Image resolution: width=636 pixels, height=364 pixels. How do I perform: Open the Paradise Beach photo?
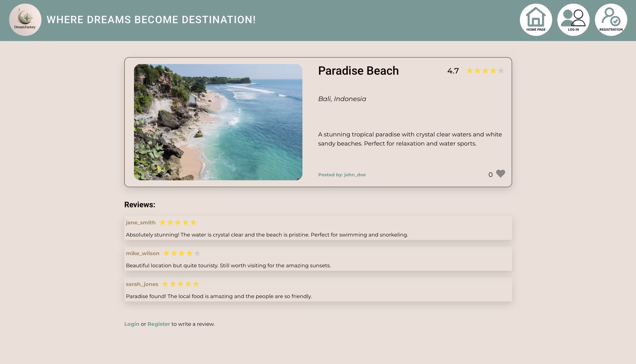tap(218, 122)
